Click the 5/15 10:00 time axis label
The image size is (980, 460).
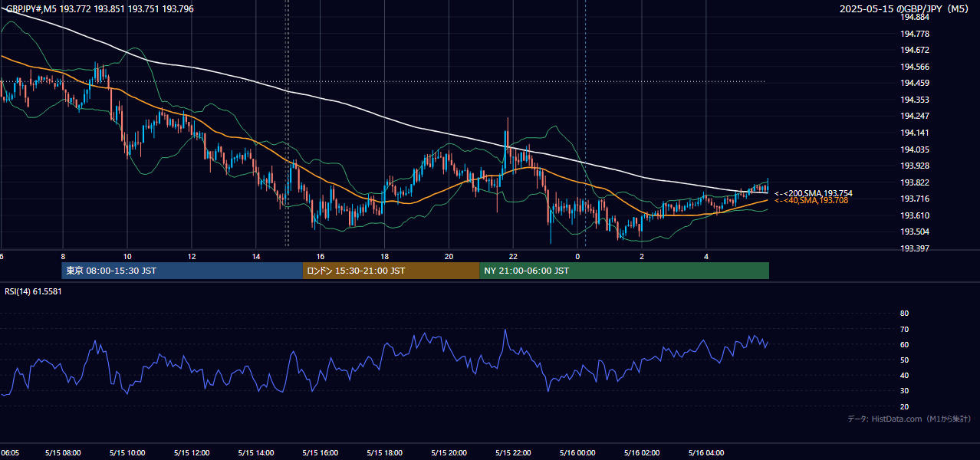(x=127, y=453)
